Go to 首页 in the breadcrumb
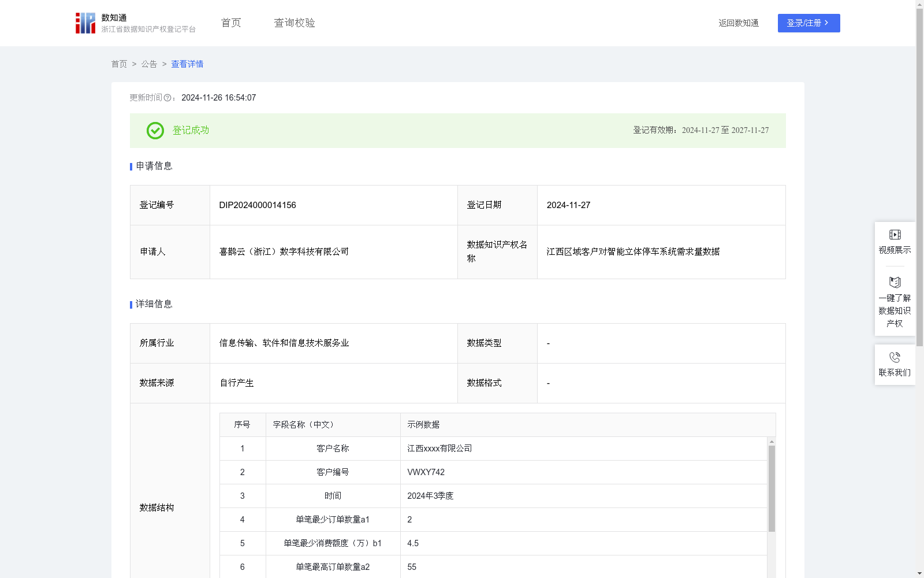This screenshot has width=924, height=578. pyautogui.click(x=119, y=64)
